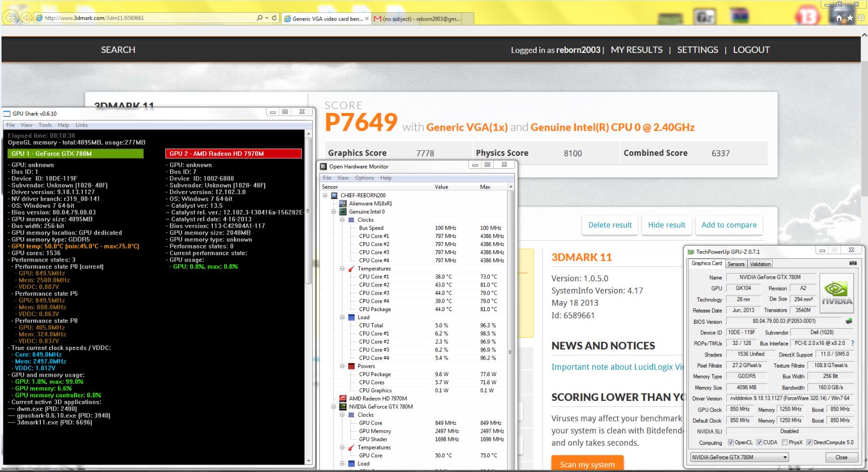Collapse the CPU Powers node
868x472 pixels.
(342, 366)
